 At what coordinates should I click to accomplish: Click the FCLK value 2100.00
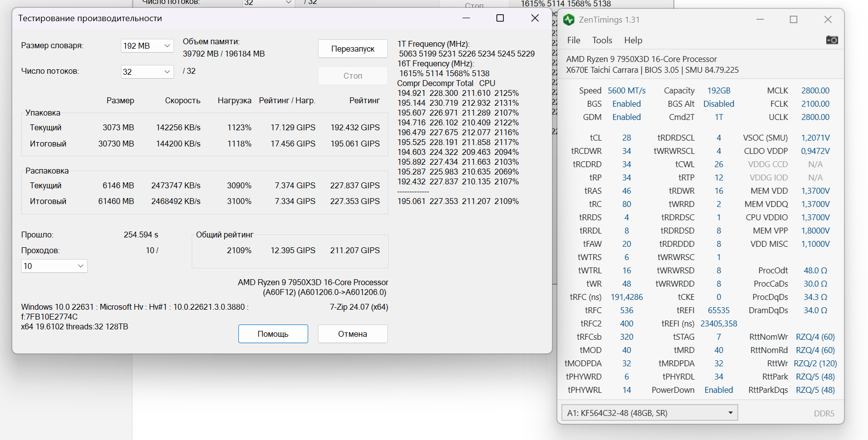815,104
